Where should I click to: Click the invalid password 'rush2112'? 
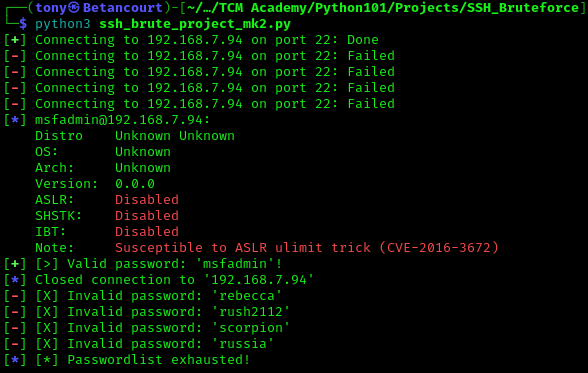coord(251,312)
